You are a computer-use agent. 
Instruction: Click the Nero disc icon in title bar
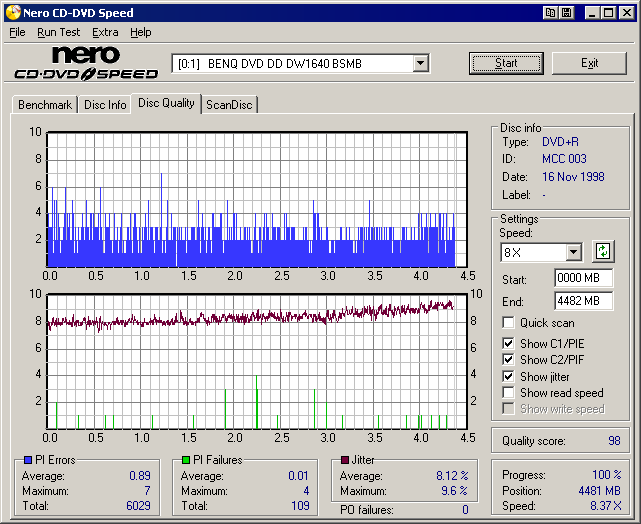(11, 12)
